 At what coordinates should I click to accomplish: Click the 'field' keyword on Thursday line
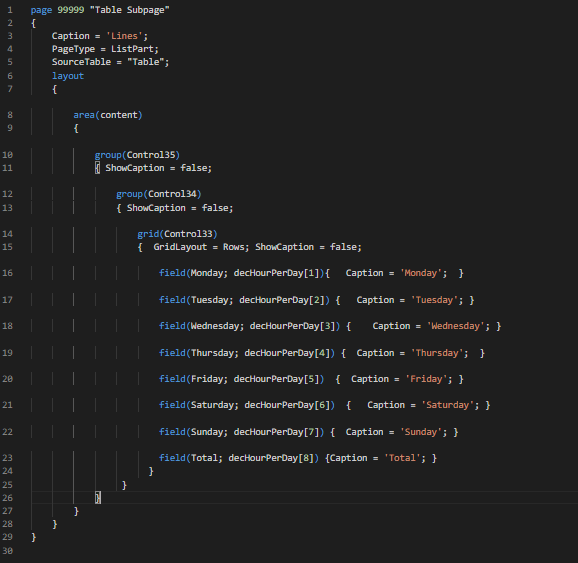(172, 353)
